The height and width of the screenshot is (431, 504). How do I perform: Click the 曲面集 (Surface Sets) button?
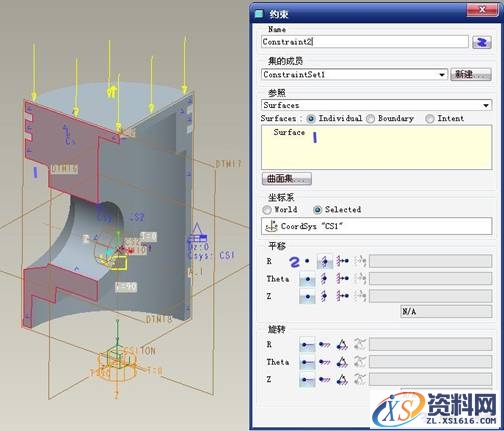(287, 179)
